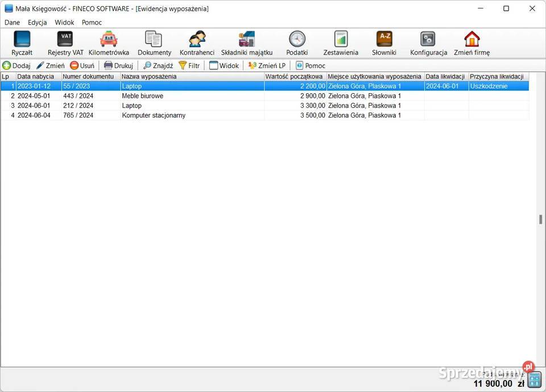
Task: Open the Edycja menu
Action: [38, 23]
